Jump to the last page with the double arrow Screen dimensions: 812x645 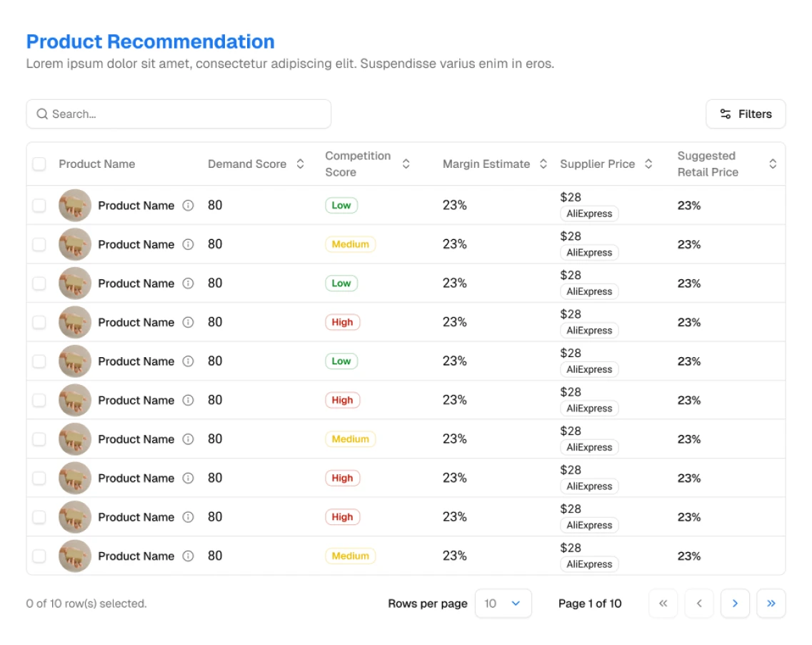point(771,604)
